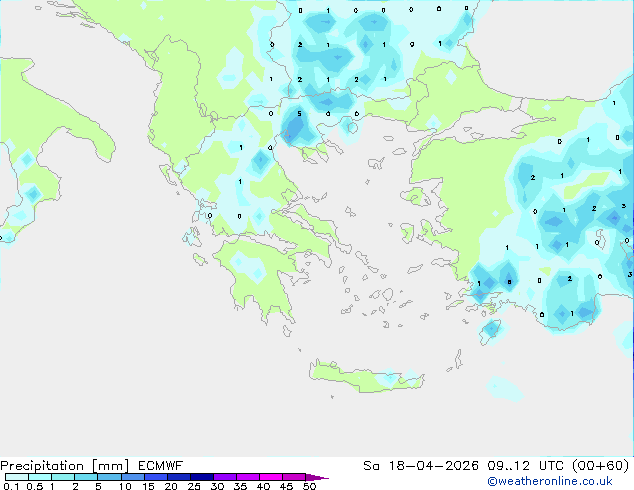This screenshot has width=634, height=490.
Task: Select the 0.5–1 mm legend color box
Action: coord(40,477)
